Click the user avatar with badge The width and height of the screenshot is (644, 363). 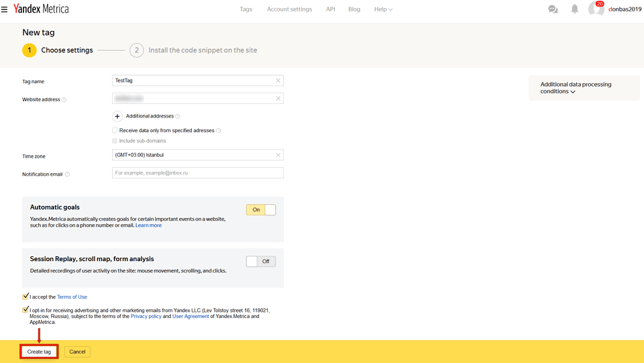coord(596,8)
